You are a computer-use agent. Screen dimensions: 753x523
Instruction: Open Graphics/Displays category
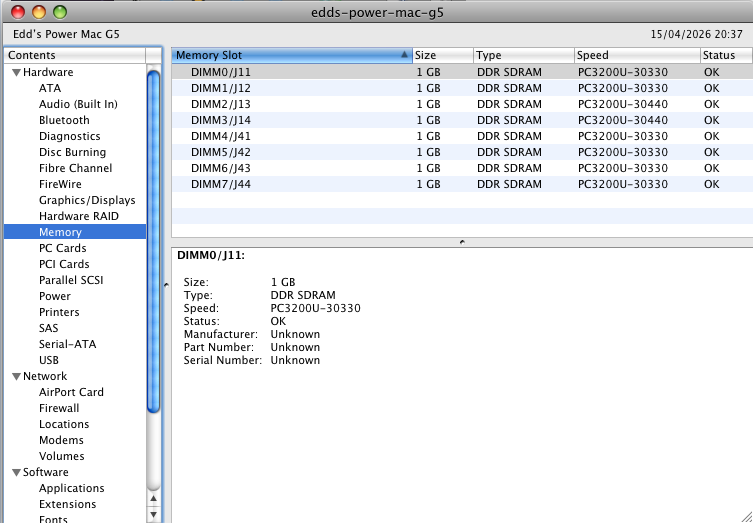pyautogui.click(x=87, y=200)
